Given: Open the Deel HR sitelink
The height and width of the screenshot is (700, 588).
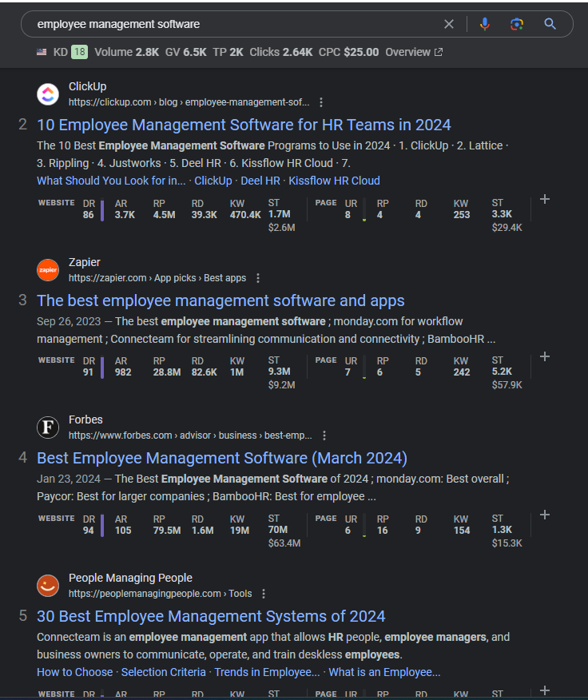Looking at the screenshot, I should [x=260, y=181].
